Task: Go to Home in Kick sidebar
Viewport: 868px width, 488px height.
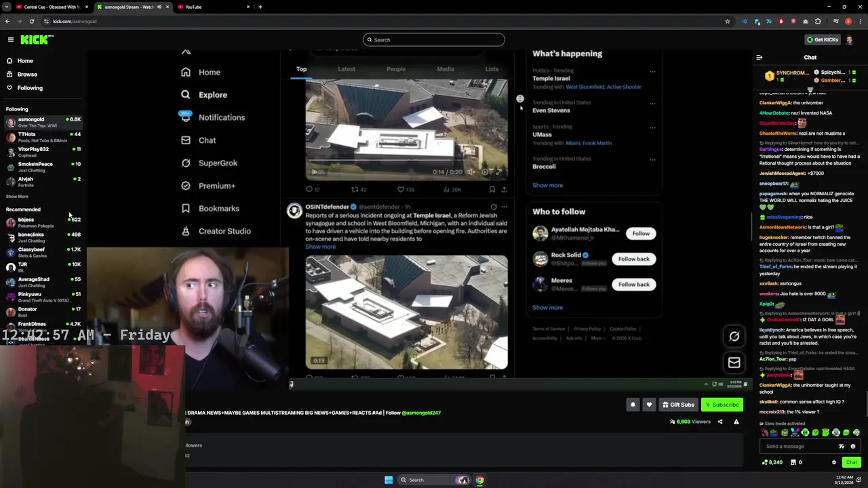Action: point(25,61)
